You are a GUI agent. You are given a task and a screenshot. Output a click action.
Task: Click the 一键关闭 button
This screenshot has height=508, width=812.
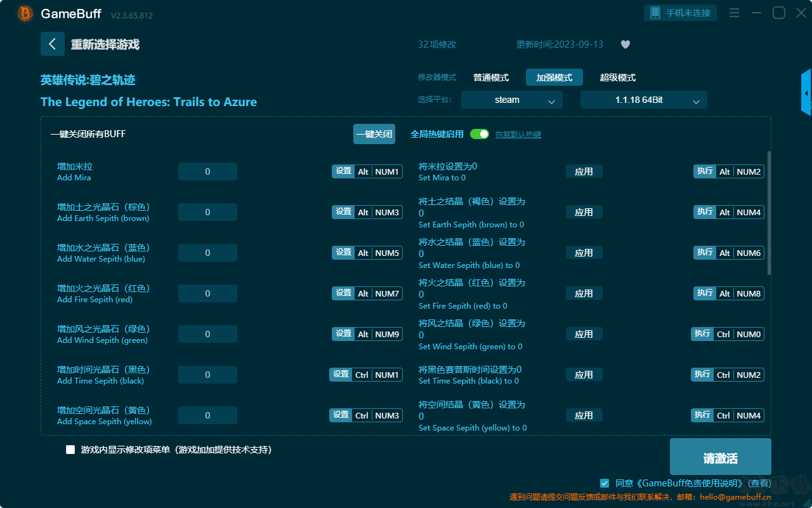point(374,134)
